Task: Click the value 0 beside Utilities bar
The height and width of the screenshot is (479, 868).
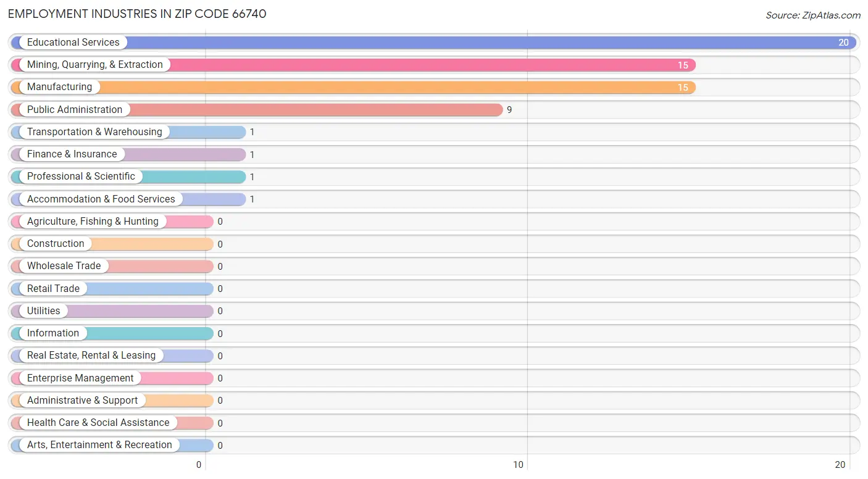Action: [220, 311]
